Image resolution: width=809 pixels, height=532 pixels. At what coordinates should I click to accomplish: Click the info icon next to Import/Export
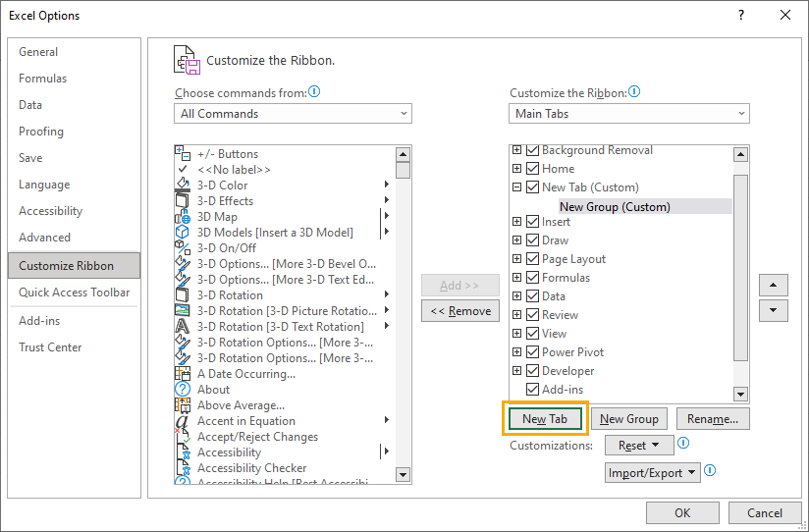711,470
